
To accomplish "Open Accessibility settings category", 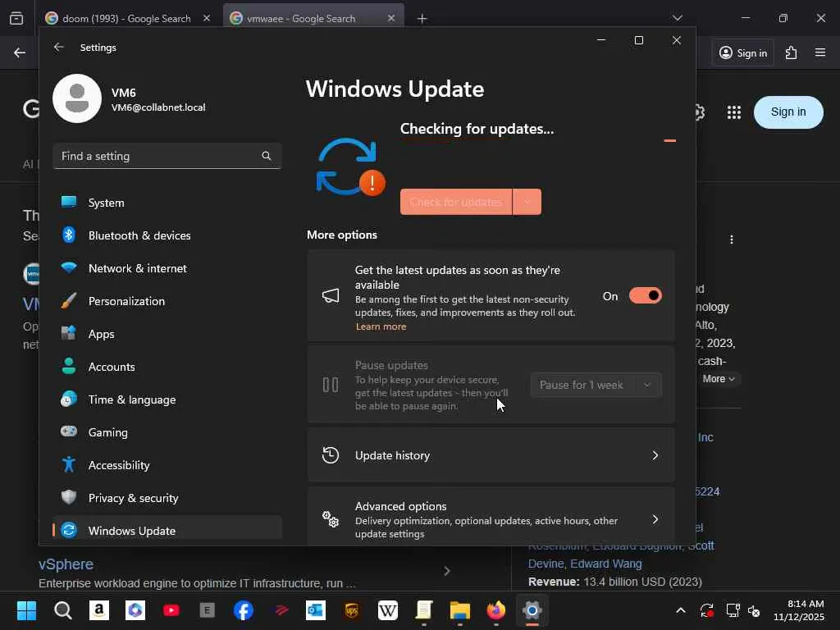I will (167, 465).
